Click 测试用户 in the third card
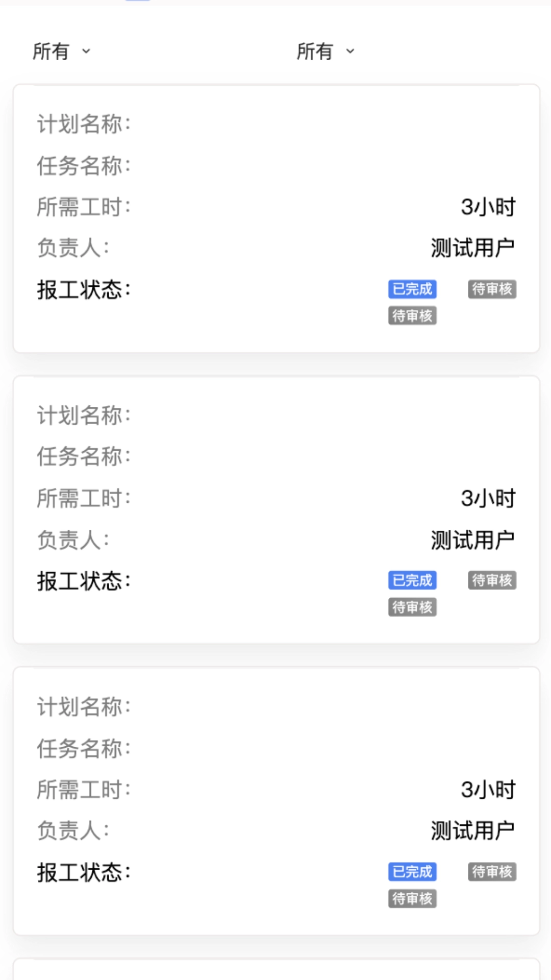 point(472,831)
